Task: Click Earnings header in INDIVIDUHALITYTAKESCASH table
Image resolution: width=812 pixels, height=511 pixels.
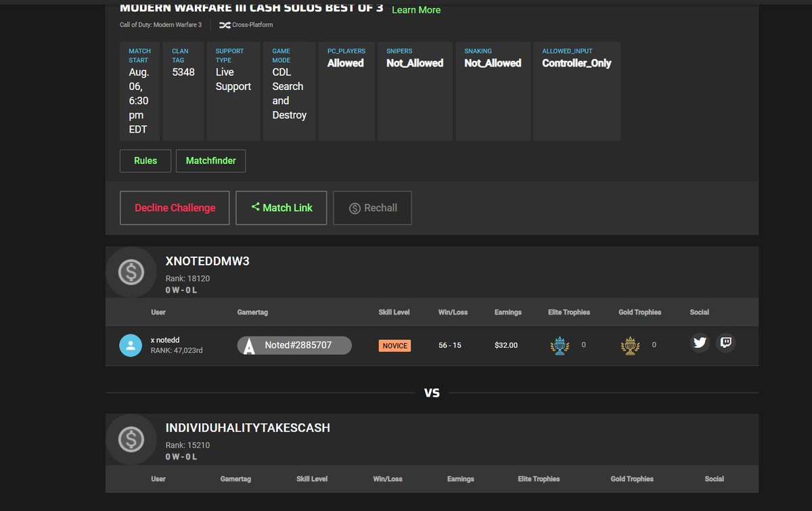Action: coord(461,479)
